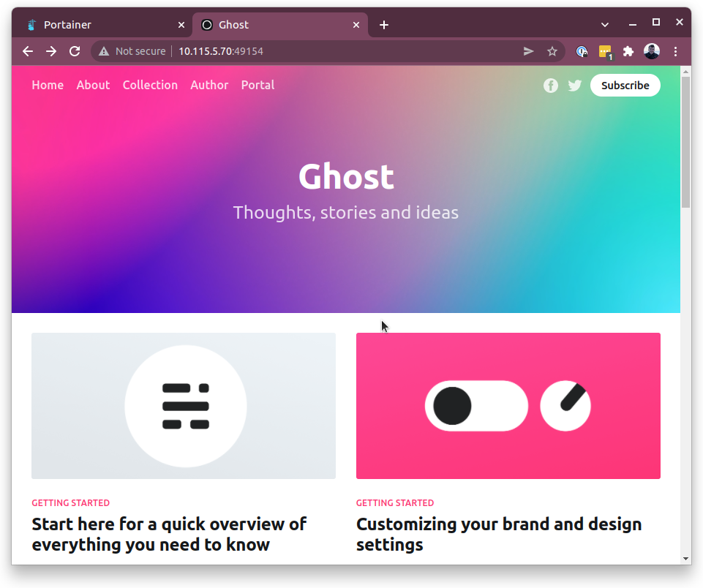The height and width of the screenshot is (588, 703).
Task: Open the browser profile avatar
Action: pos(652,51)
